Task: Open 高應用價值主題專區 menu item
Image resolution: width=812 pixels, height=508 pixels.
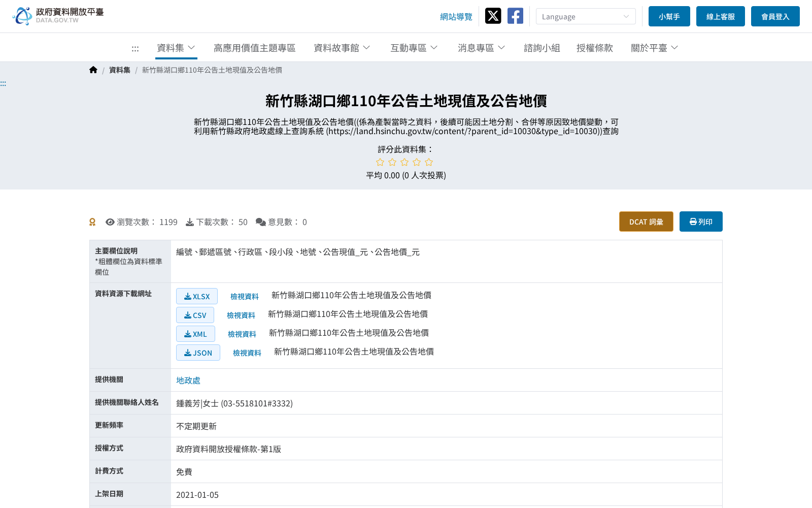Action: pos(254,48)
